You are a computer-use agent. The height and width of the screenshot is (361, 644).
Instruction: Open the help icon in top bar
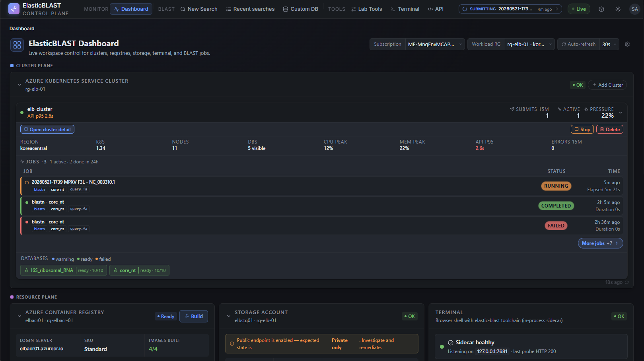pos(601,9)
